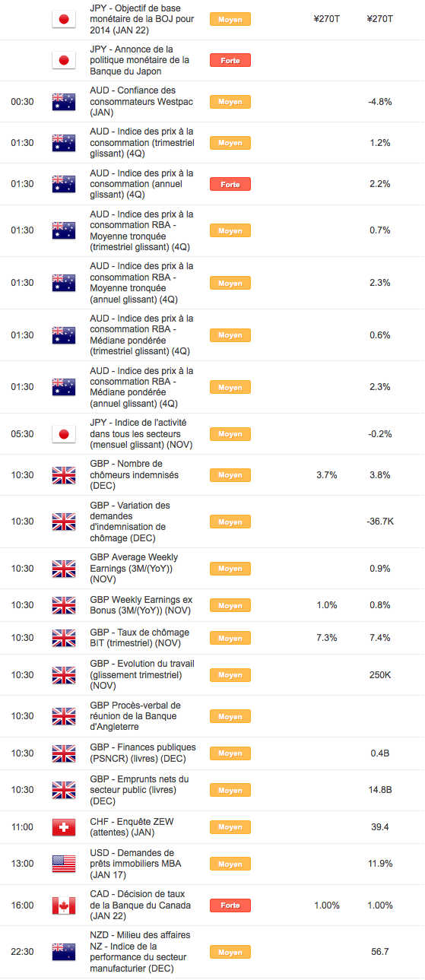Open the GBP Procès-verbal de réunion event
This screenshot has height=980, width=425.
tap(135, 716)
